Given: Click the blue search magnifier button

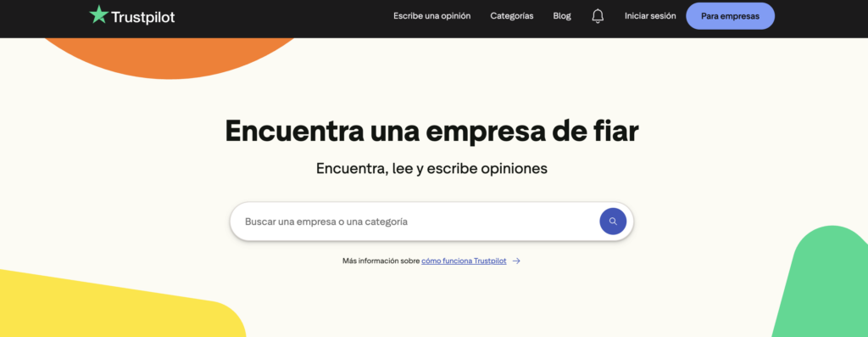Looking at the screenshot, I should pos(613,222).
